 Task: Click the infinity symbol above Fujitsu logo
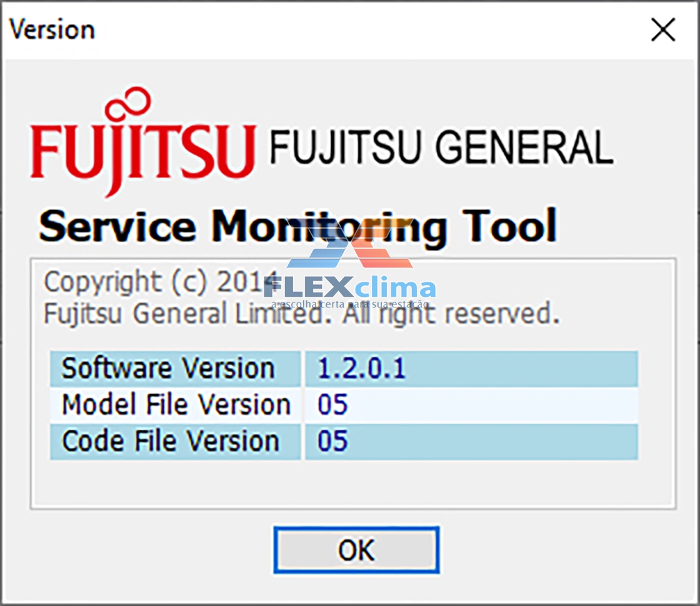coord(129,101)
